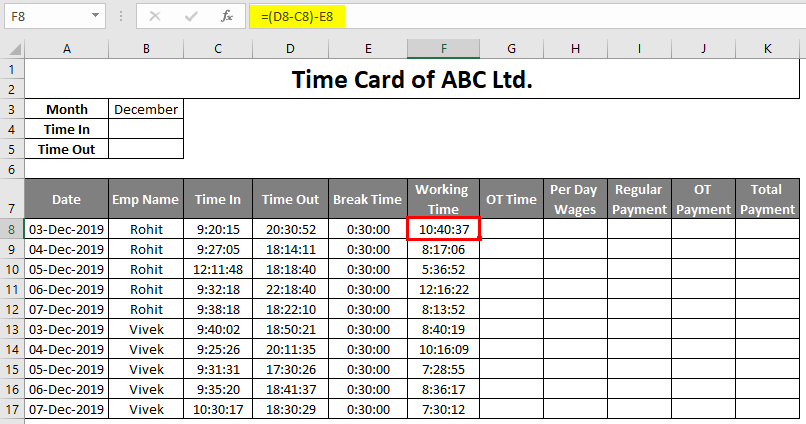Select column A header
Image resolution: width=806 pixels, height=424 pixels.
tap(66, 49)
